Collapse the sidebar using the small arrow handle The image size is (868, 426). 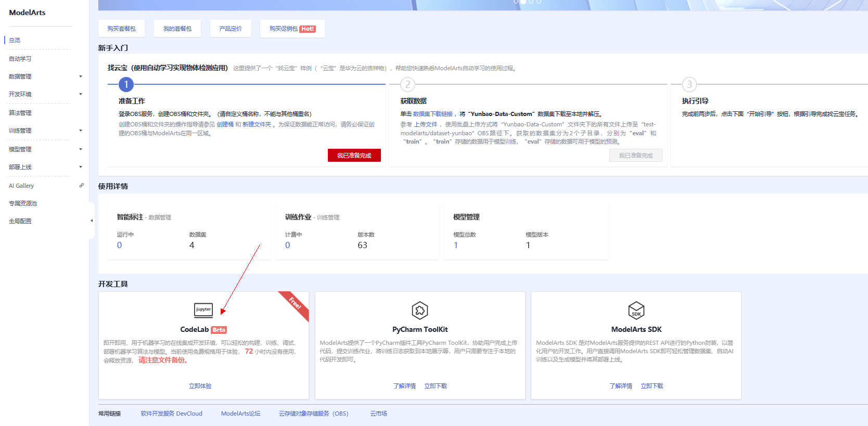click(92, 221)
